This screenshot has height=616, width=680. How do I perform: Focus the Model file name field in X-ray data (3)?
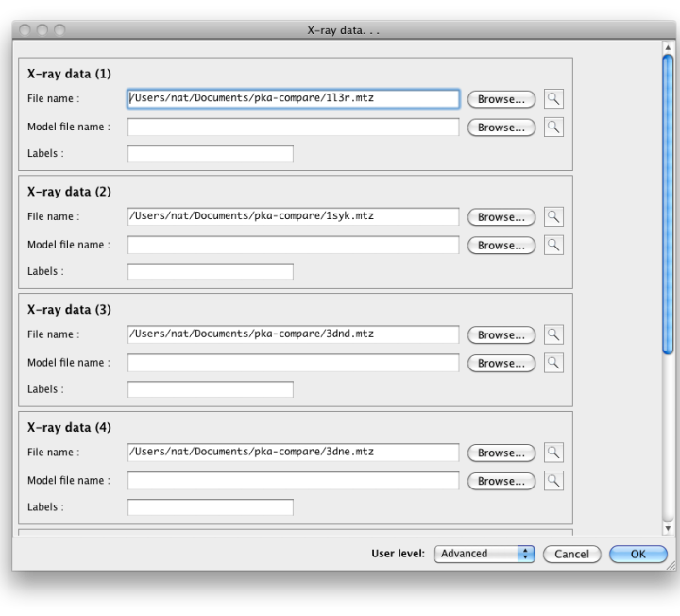pos(293,363)
